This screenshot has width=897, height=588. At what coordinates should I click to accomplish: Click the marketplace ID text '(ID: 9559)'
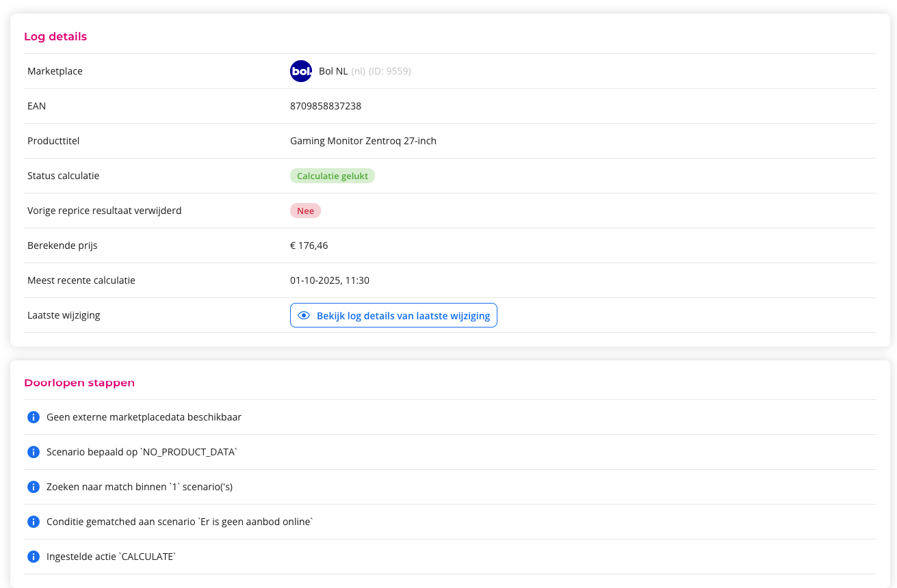pos(390,71)
